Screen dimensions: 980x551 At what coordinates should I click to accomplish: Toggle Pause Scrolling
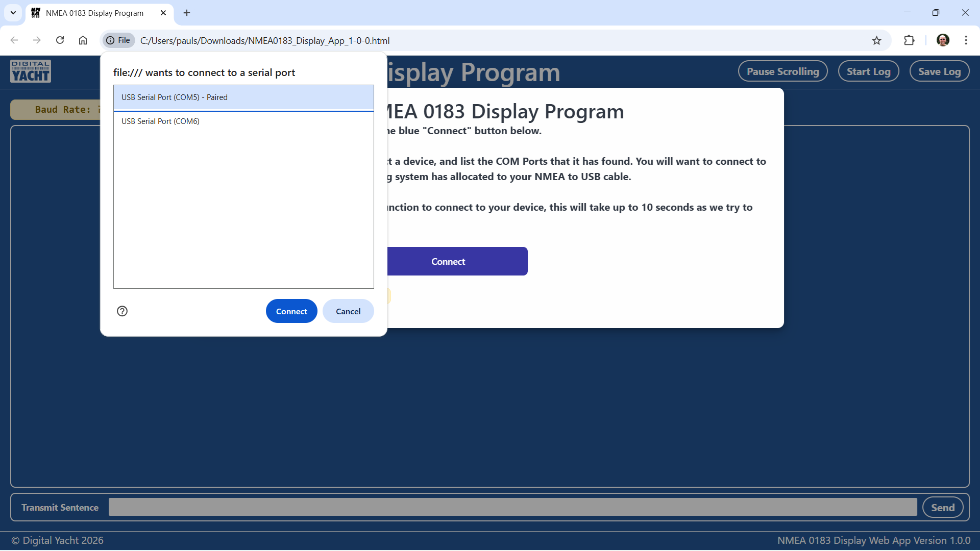[x=782, y=71]
